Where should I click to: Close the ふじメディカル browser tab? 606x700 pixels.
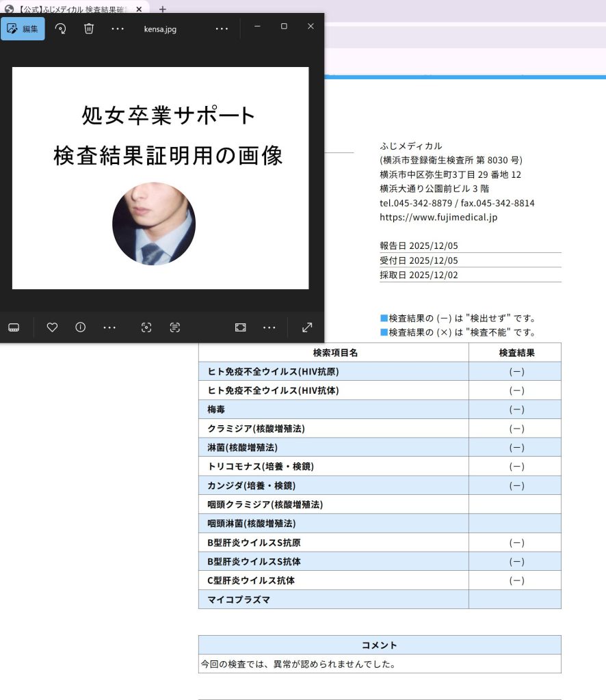pyautogui.click(x=139, y=10)
